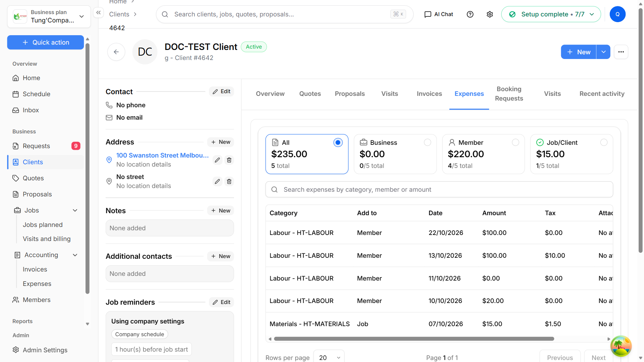Open settings gear icon in top bar
The height and width of the screenshot is (362, 644).
[x=490, y=14]
